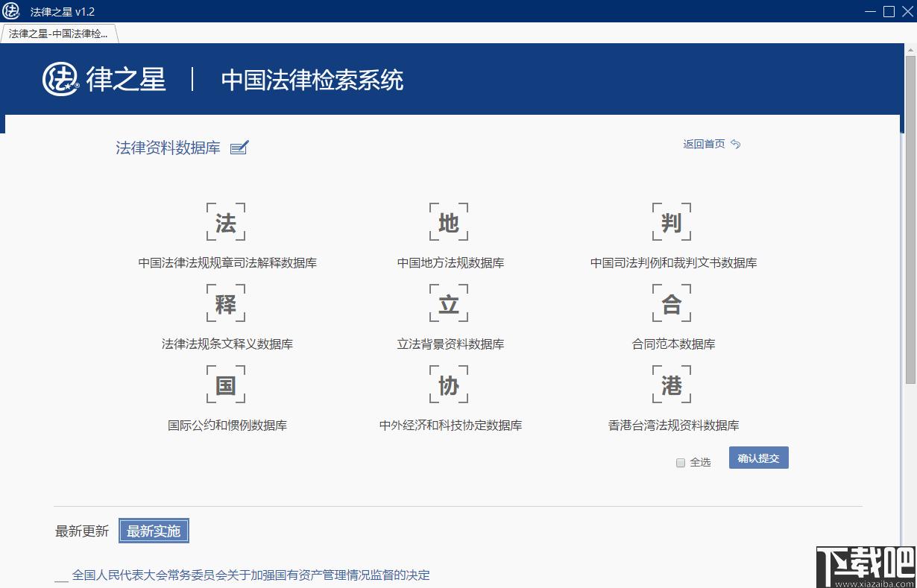Screen dimensions: 917x588
Task: Check the 全选 checkbox
Action: click(x=680, y=463)
